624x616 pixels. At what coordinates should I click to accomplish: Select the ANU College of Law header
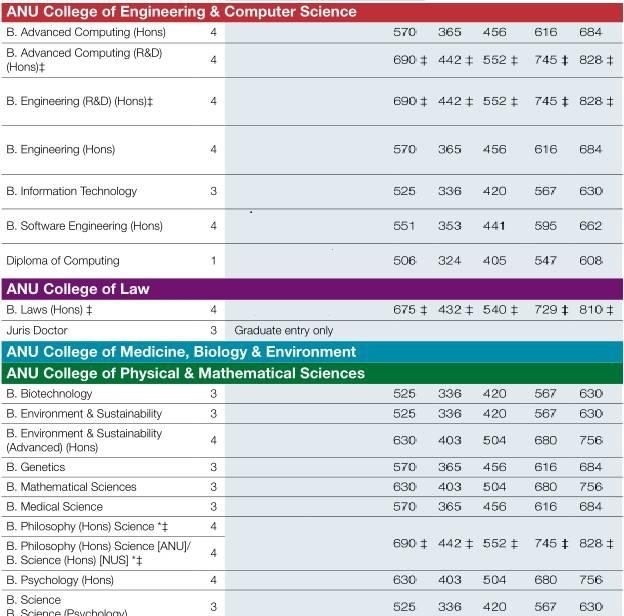click(78, 289)
